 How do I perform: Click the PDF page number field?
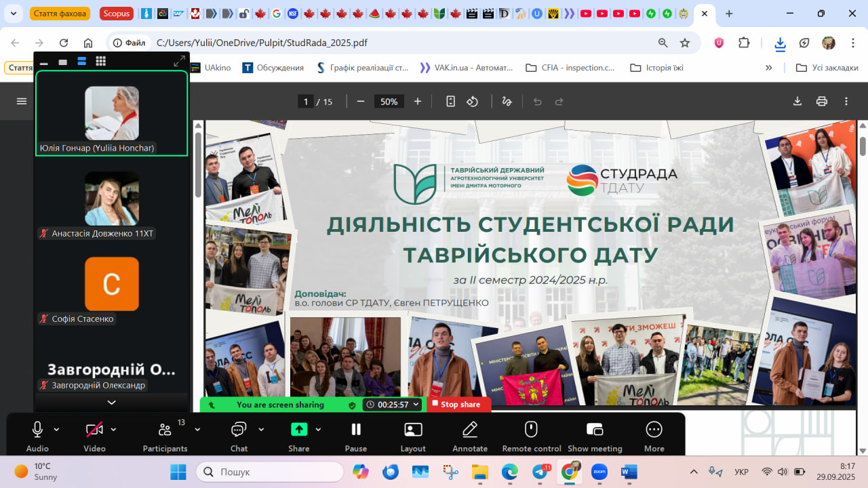pos(305,102)
